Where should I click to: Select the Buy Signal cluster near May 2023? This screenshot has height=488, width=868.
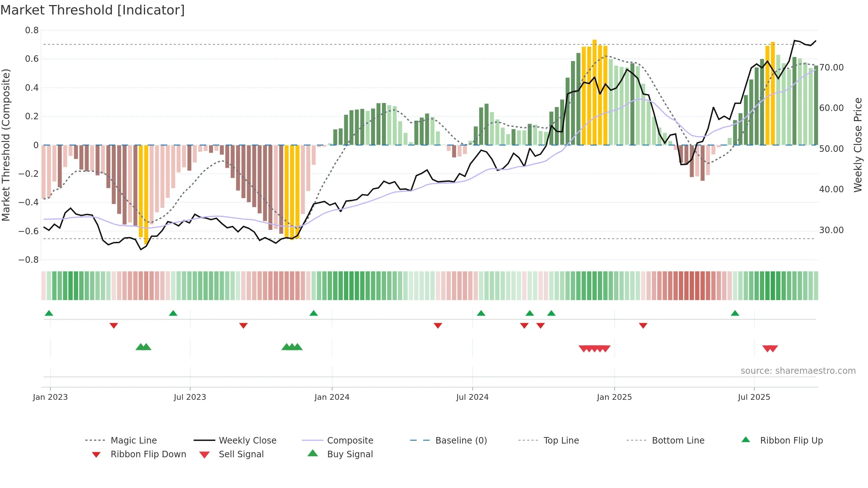pyautogui.click(x=144, y=347)
